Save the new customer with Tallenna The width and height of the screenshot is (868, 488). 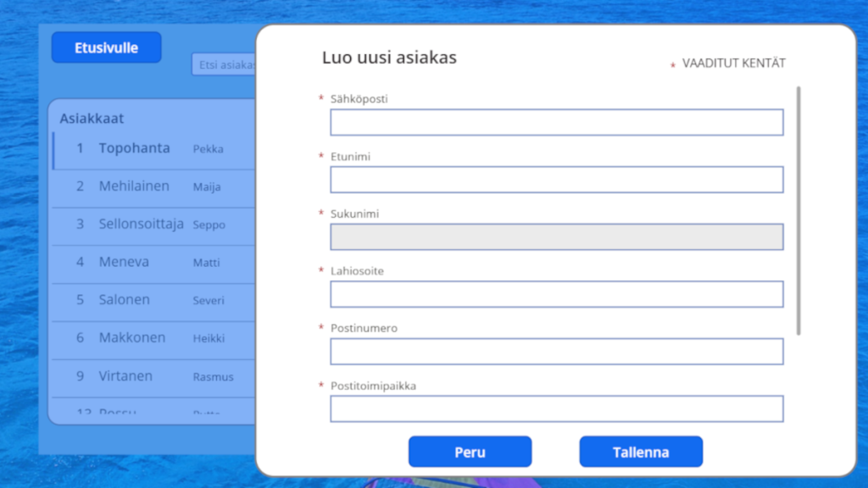[x=641, y=452]
